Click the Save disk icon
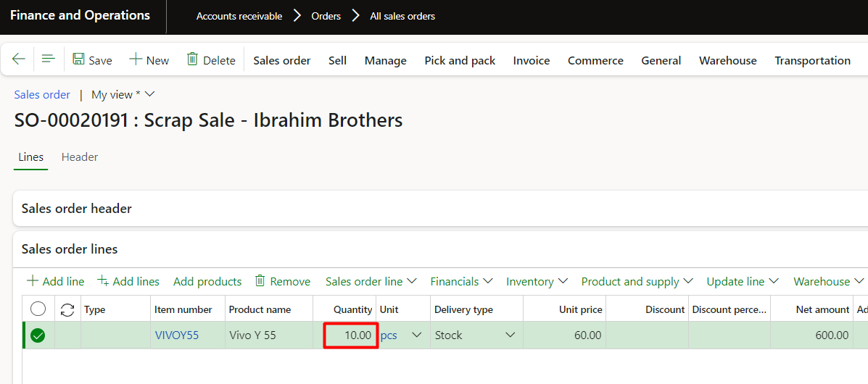Viewport: 868px width, 384px height. [x=79, y=60]
